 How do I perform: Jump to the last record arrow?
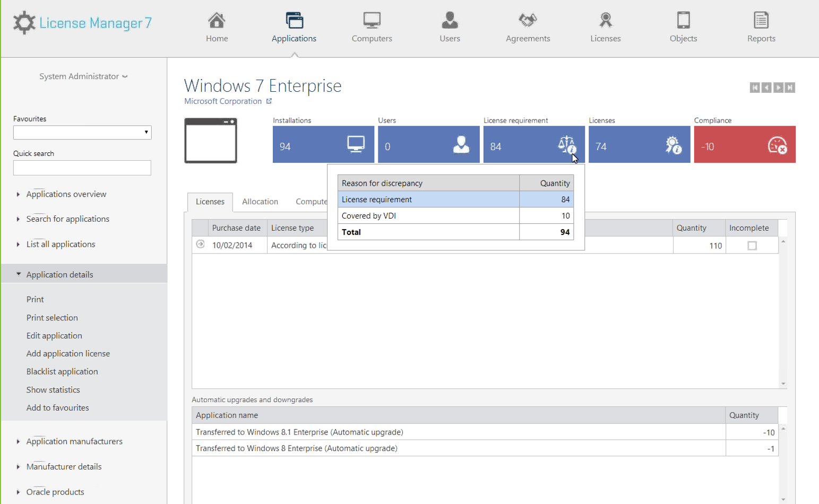(x=790, y=88)
